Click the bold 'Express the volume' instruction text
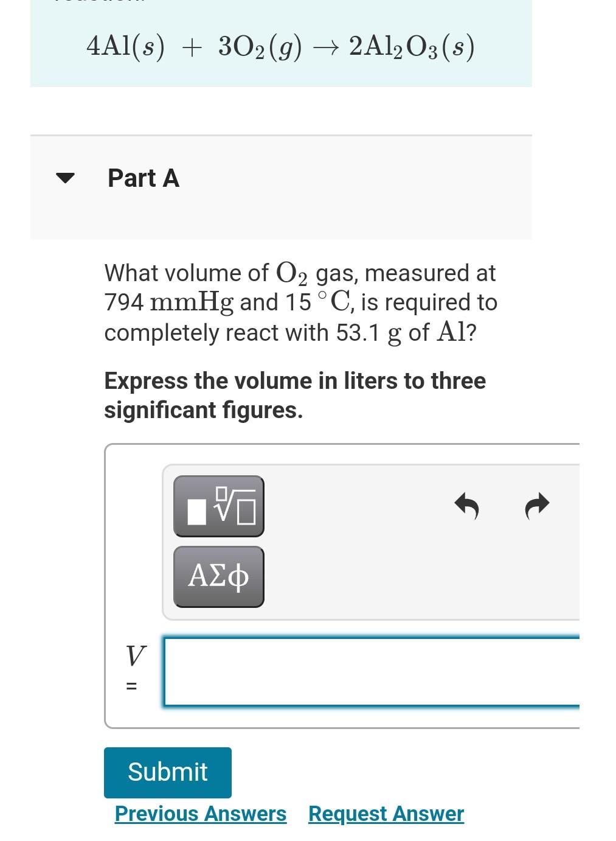Image resolution: width=616 pixels, height=841 pixels. click(x=295, y=394)
